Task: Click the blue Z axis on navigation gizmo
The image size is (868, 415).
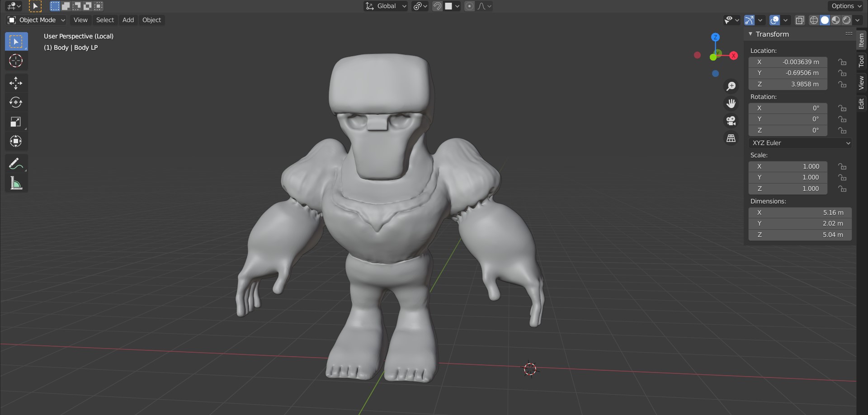Action: click(715, 37)
